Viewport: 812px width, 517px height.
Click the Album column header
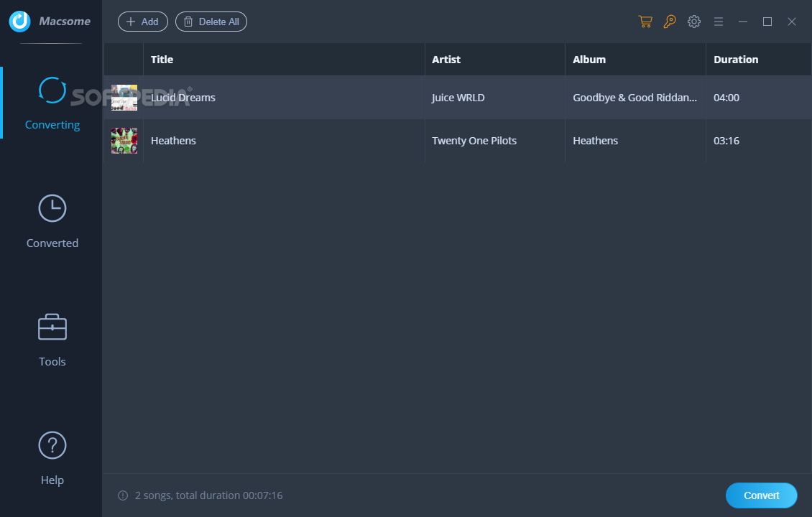[635, 60]
